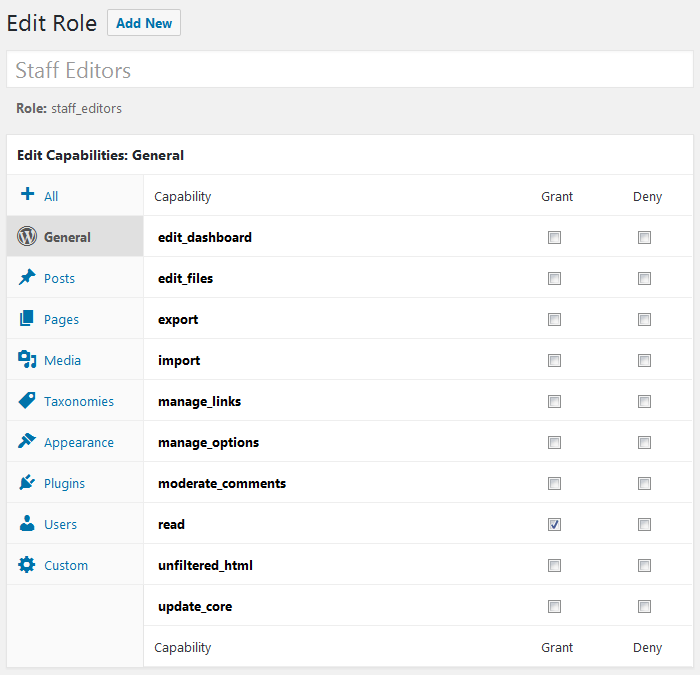
Task: Grant the moderate_comments capability
Action: click(554, 483)
